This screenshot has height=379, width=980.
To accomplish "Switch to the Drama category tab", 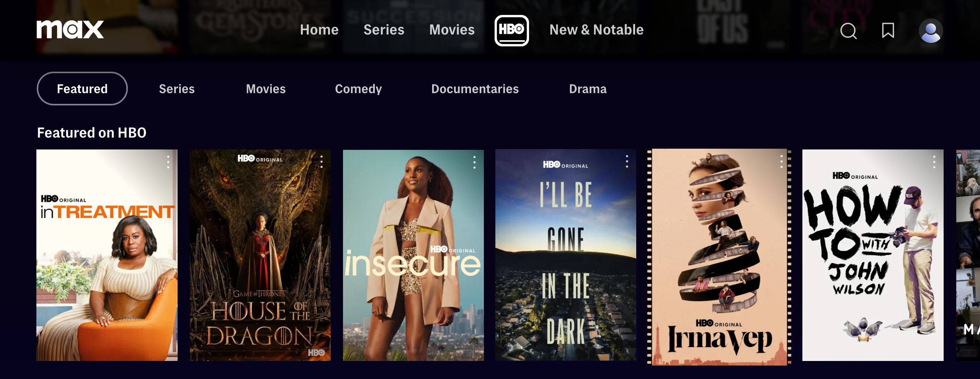I will 588,89.
